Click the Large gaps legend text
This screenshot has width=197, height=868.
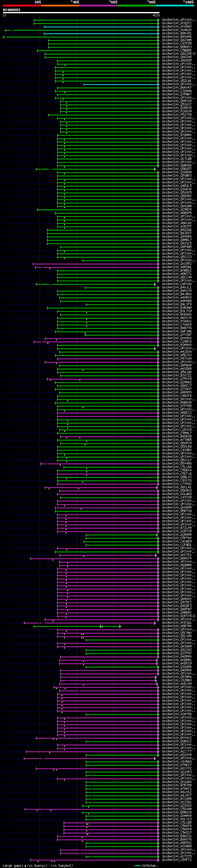tap(38, 865)
